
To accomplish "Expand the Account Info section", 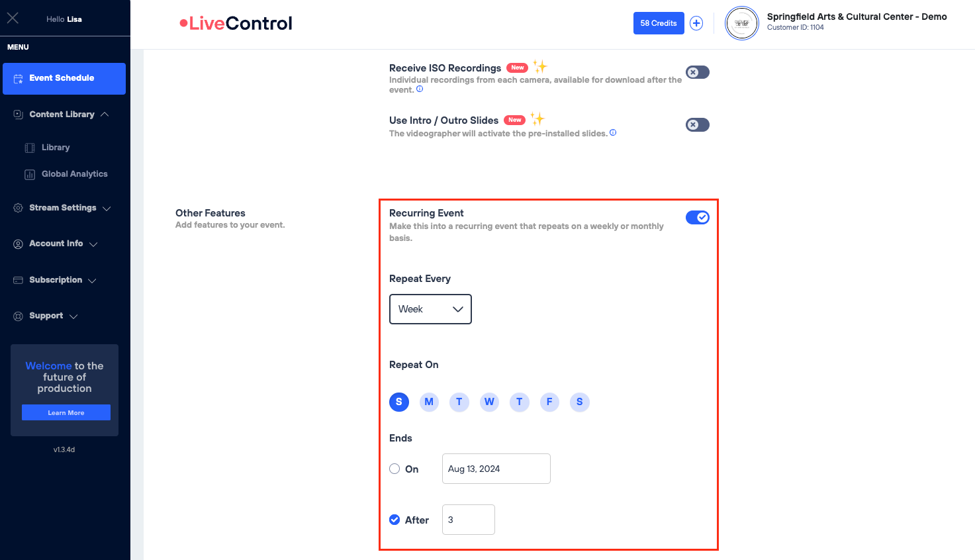I will [56, 244].
